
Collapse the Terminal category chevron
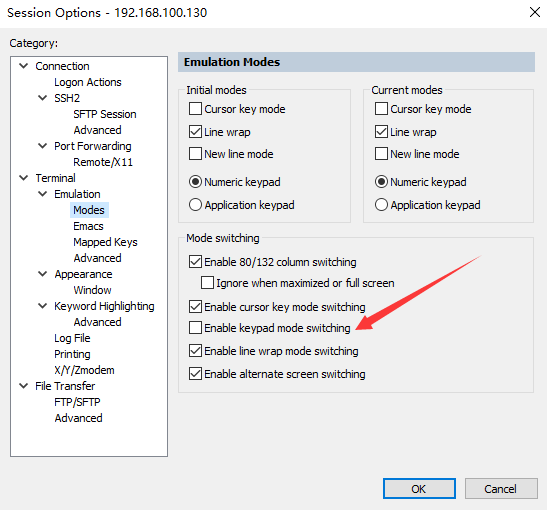pyautogui.click(x=23, y=178)
